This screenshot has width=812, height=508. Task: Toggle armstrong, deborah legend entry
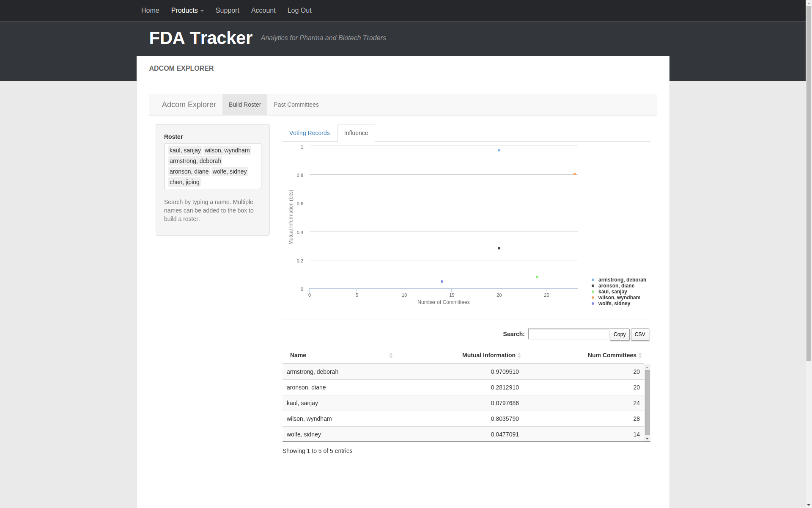(x=619, y=280)
